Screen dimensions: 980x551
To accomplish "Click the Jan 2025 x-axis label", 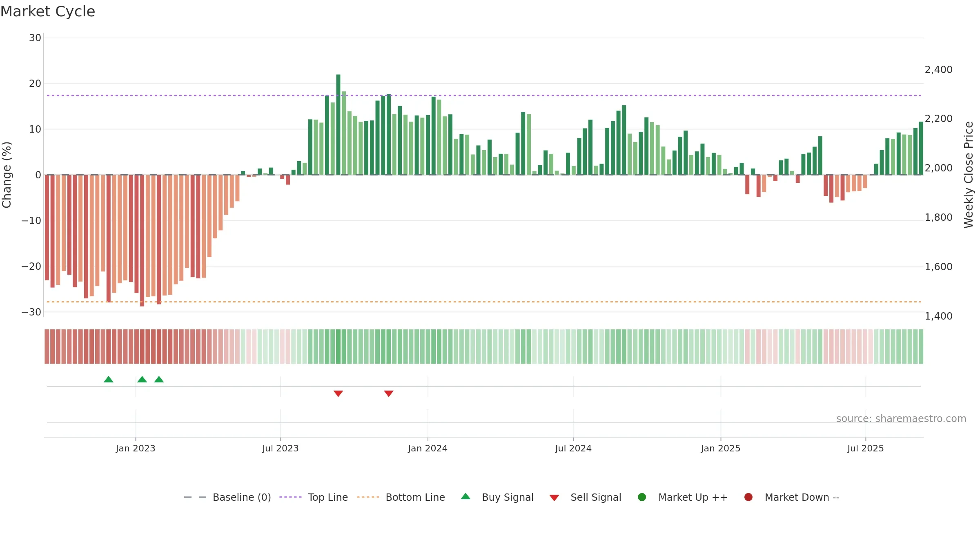I will (721, 448).
